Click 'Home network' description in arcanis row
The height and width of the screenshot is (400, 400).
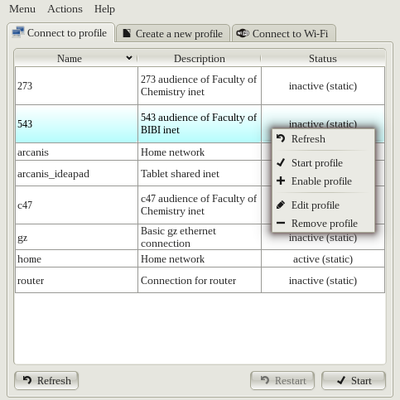coord(173,152)
